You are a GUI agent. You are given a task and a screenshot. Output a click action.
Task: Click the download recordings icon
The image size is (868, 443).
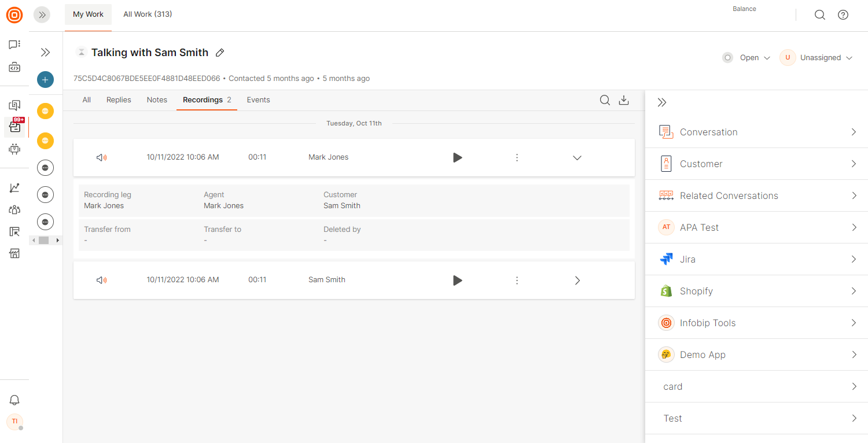pyautogui.click(x=624, y=100)
